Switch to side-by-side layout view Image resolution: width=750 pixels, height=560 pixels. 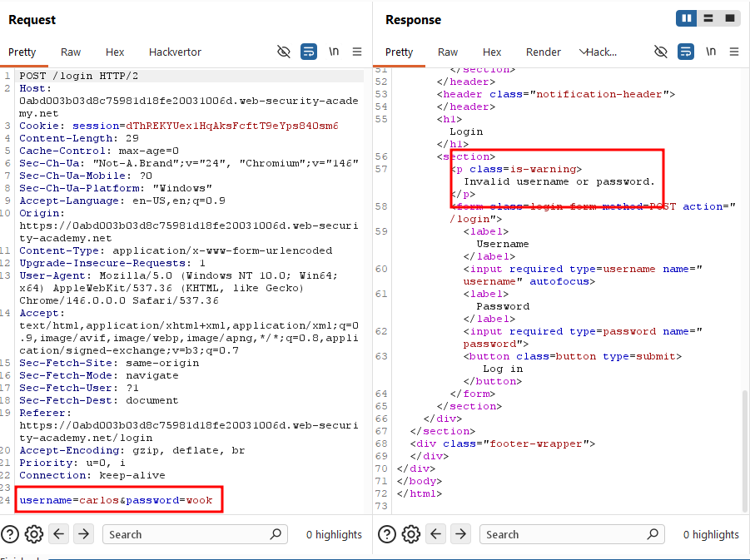click(x=687, y=18)
